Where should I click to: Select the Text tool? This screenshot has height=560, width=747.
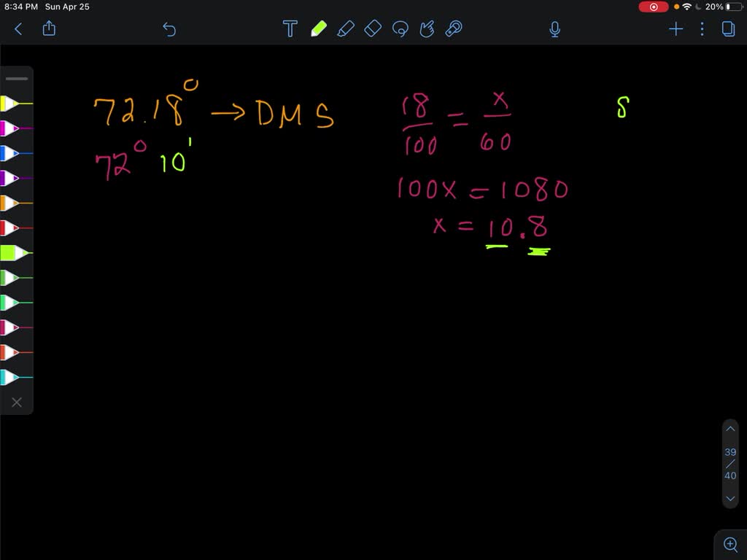coord(290,28)
